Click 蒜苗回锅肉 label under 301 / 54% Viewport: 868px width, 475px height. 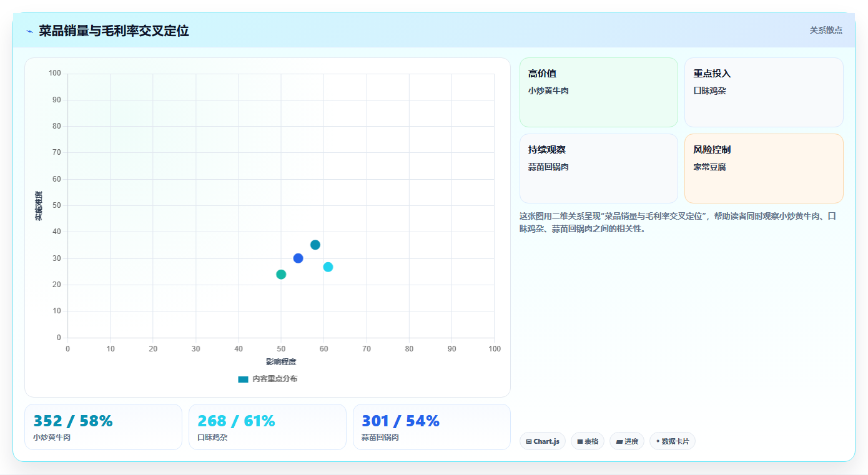pyautogui.click(x=380, y=438)
